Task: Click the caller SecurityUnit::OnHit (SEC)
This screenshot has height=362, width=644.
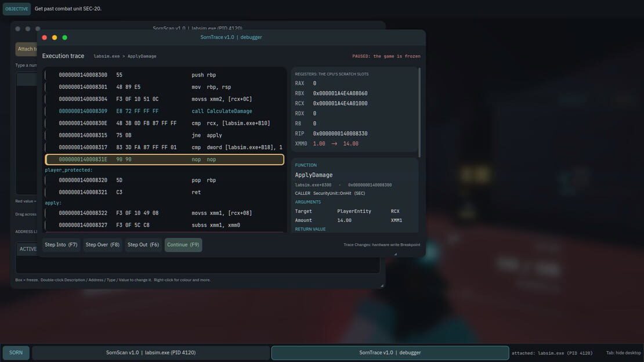Action: [339, 194]
